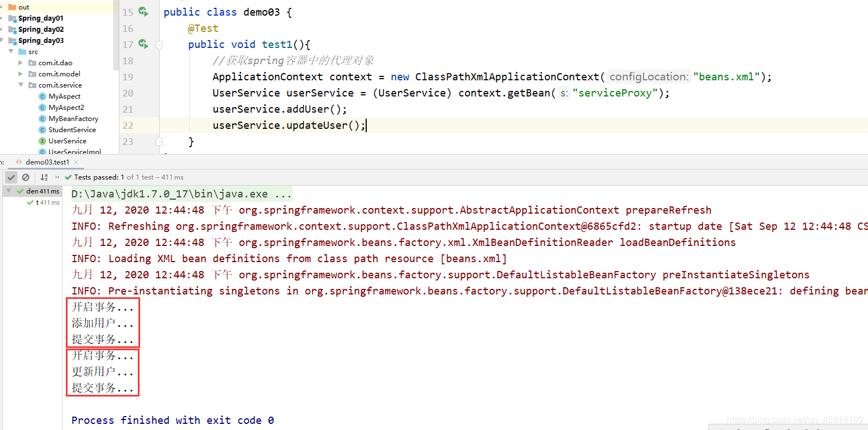This screenshot has width=868, height=430.
Task: Click "更新用户..." console output line
Action: [103, 372]
